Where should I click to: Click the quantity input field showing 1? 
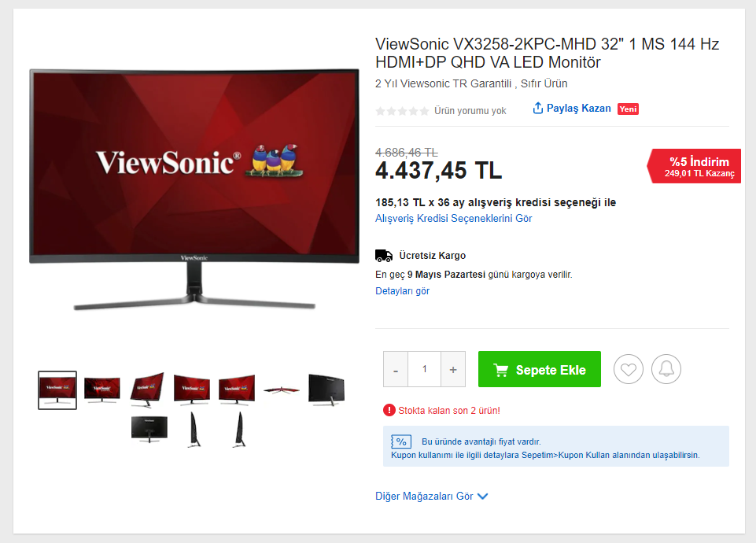pyautogui.click(x=424, y=369)
